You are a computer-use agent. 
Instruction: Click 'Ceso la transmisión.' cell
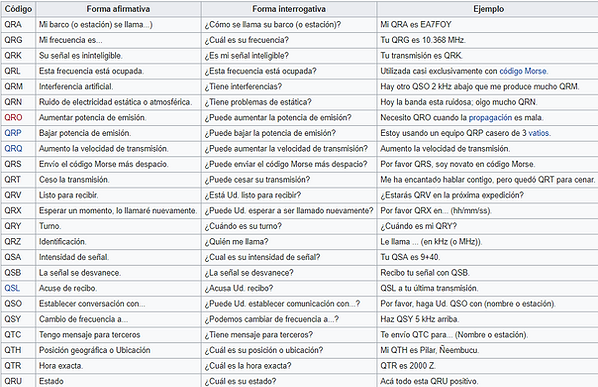pos(118,180)
